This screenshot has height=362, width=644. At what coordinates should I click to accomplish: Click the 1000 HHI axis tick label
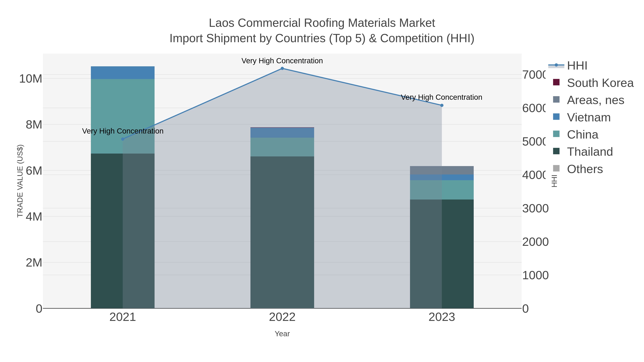tap(535, 275)
